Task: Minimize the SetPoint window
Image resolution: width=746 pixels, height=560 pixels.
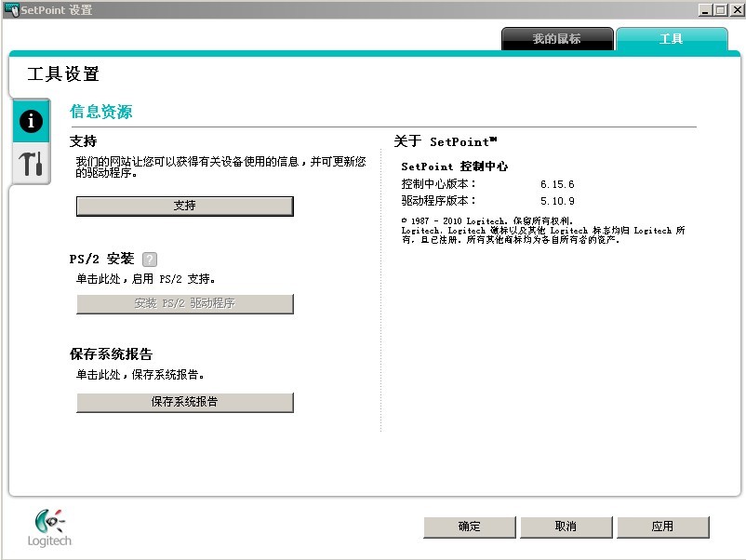Action: coord(706,9)
